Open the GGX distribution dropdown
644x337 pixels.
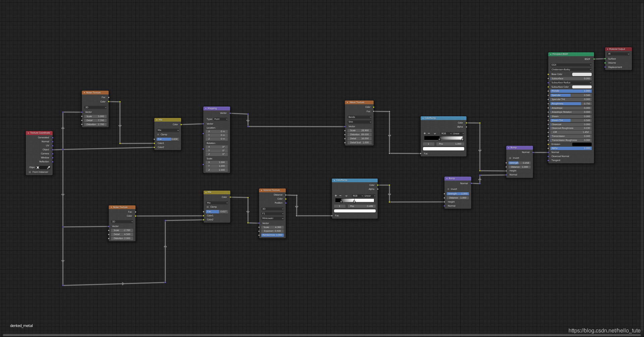pyautogui.click(x=571, y=65)
